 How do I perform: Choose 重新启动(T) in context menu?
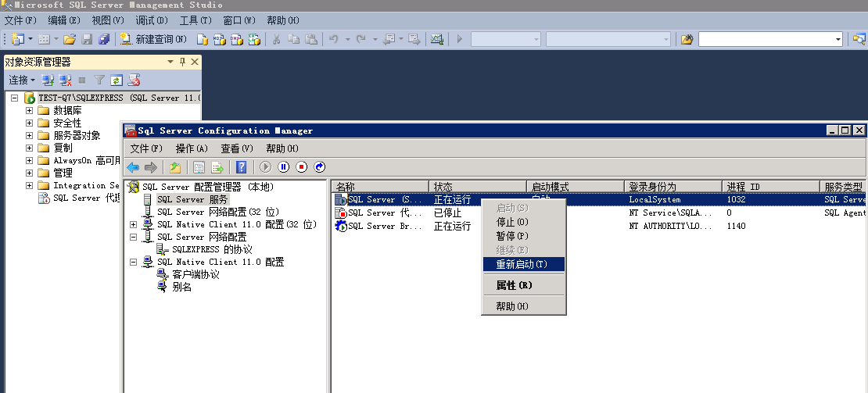pos(524,264)
